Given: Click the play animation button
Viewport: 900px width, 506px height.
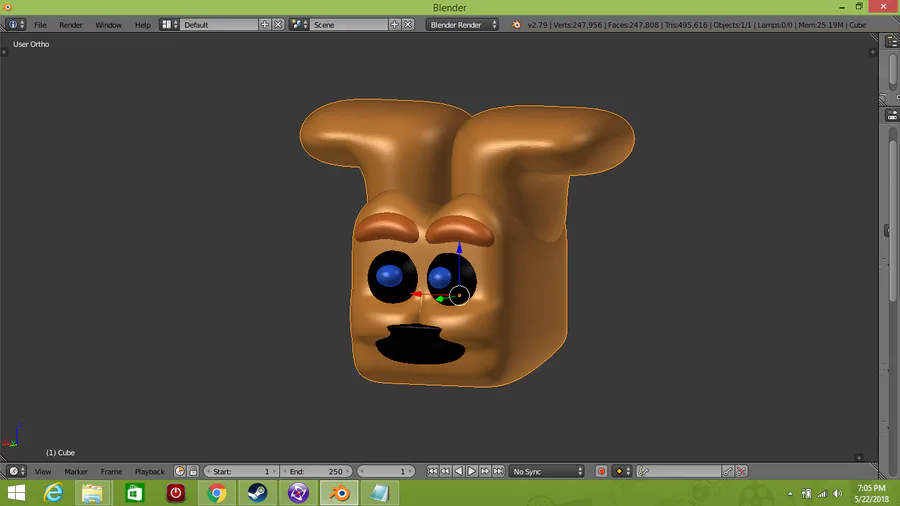Looking at the screenshot, I should [472, 471].
